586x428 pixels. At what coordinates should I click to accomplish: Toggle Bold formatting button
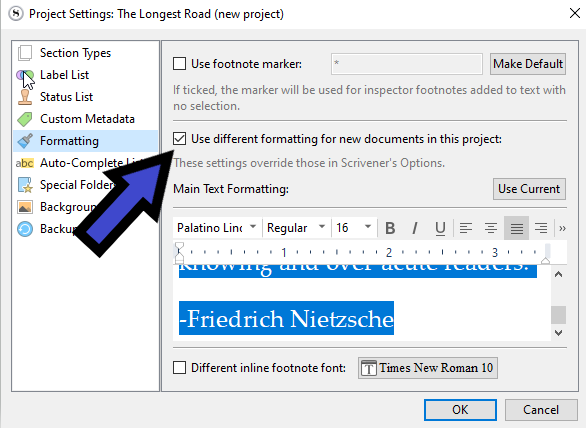[x=390, y=228]
